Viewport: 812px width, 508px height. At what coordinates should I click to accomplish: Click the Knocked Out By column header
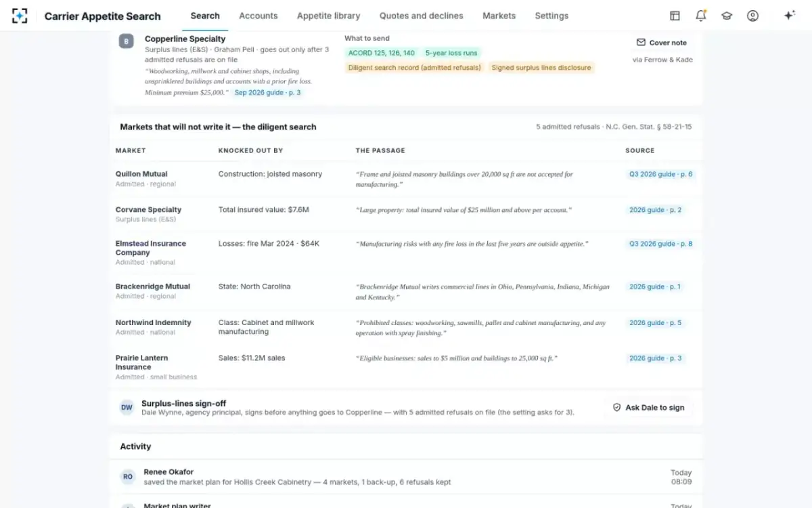(x=250, y=150)
